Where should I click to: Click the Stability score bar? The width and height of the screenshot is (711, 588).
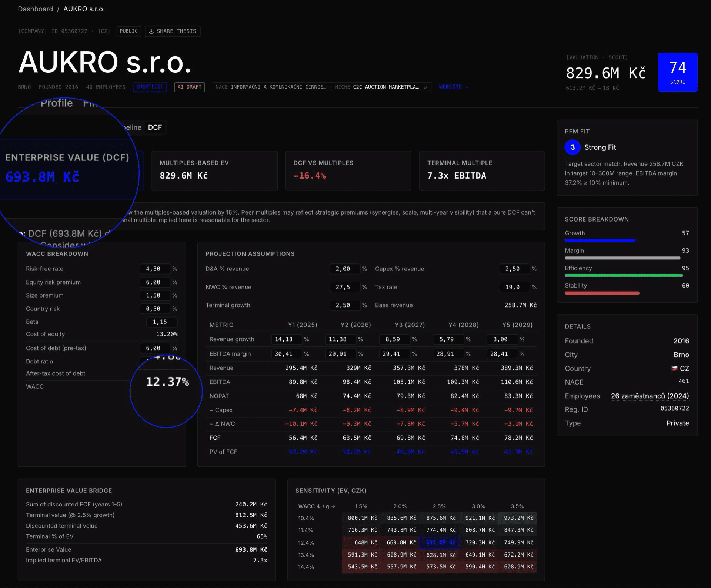click(x=602, y=293)
